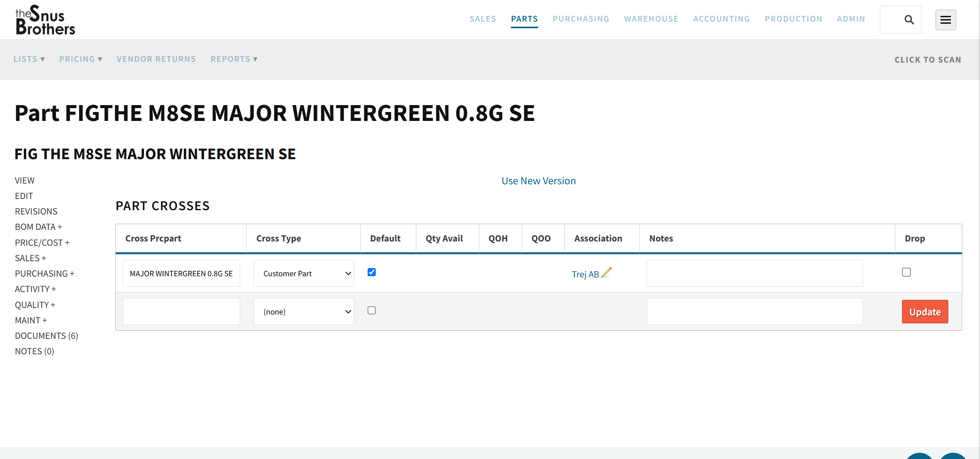
Task: Open the EDIT sidebar link
Action: 24,196
